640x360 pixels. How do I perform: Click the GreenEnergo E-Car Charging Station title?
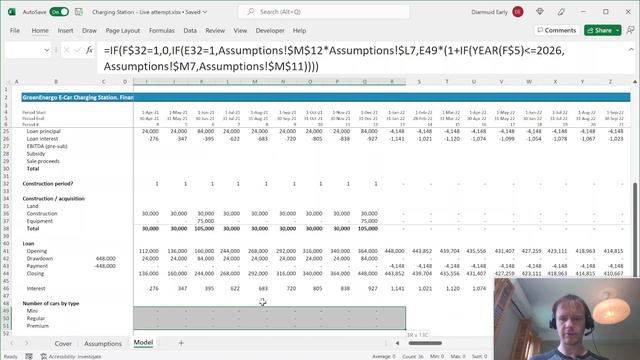tap(78, 98)
